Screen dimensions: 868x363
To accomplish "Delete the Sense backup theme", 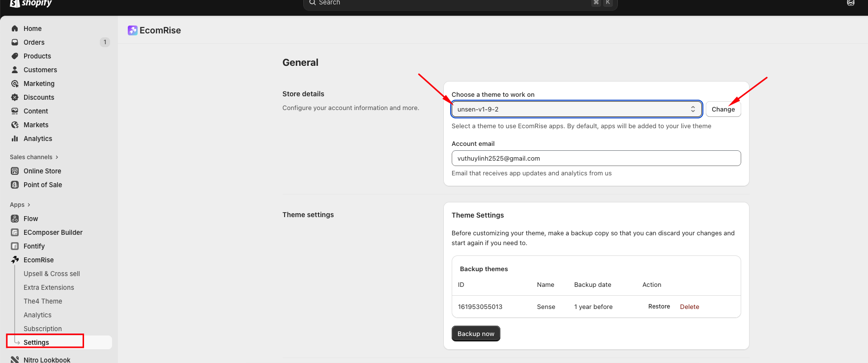I will pyautogui.click(x=690, y=307).
